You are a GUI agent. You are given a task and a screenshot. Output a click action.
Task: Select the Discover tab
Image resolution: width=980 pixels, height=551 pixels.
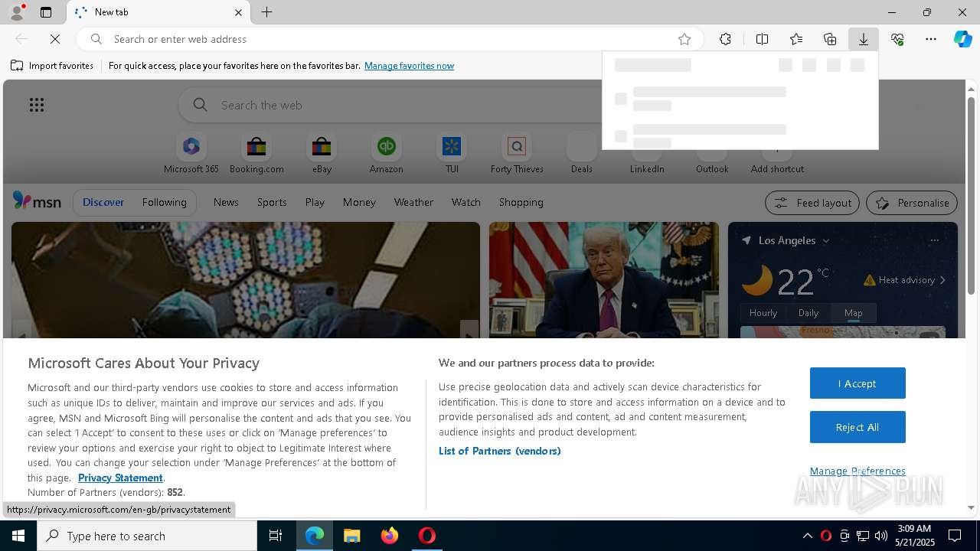103,202
